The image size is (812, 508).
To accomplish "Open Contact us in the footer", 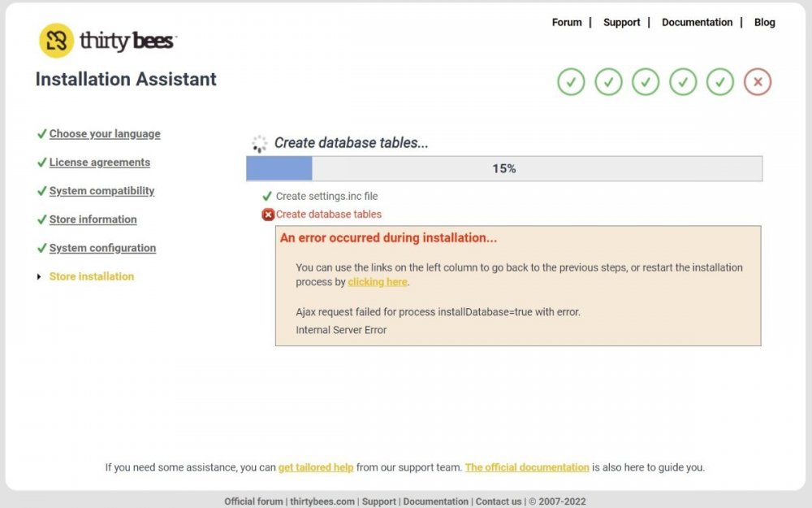I will tap(499, 501).
